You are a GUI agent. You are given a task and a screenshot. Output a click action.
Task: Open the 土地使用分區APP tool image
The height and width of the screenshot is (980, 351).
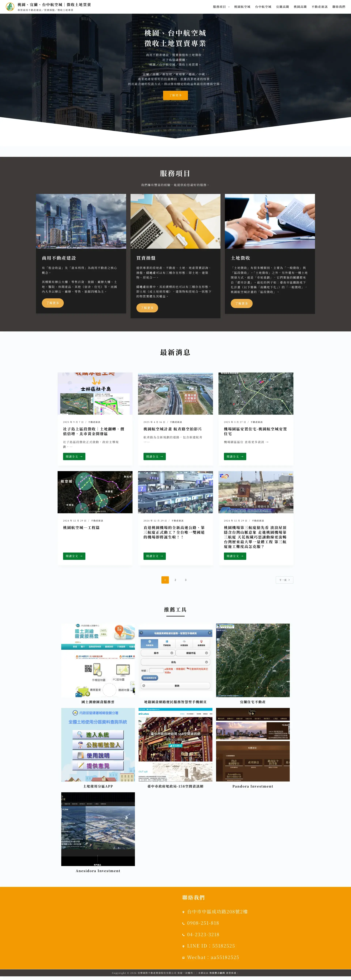pyautogui.click(x=98, y=744)
